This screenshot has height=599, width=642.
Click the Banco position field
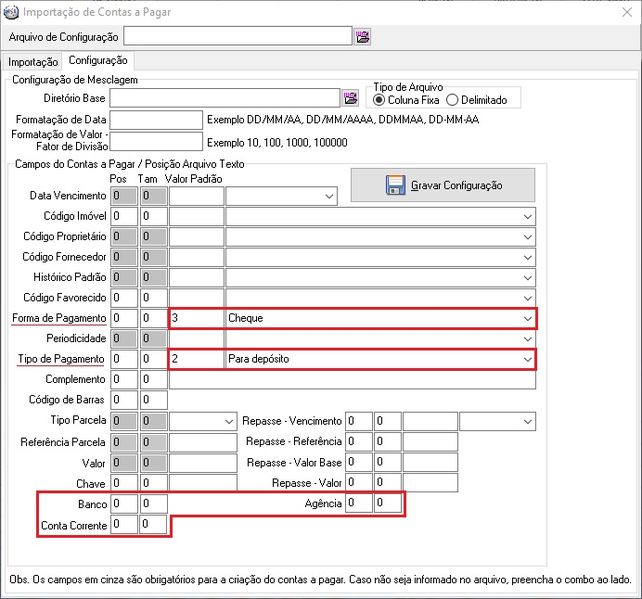click(x=124, y=503)
